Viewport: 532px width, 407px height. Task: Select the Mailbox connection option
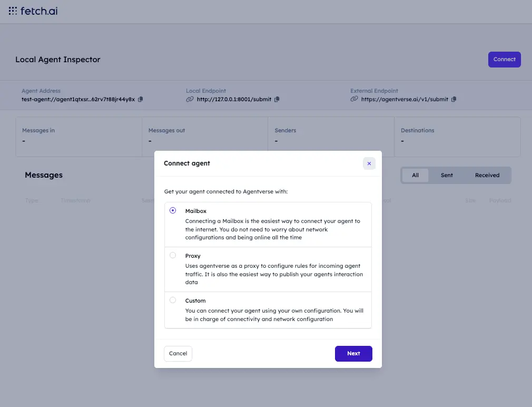(x=172, y=210)
